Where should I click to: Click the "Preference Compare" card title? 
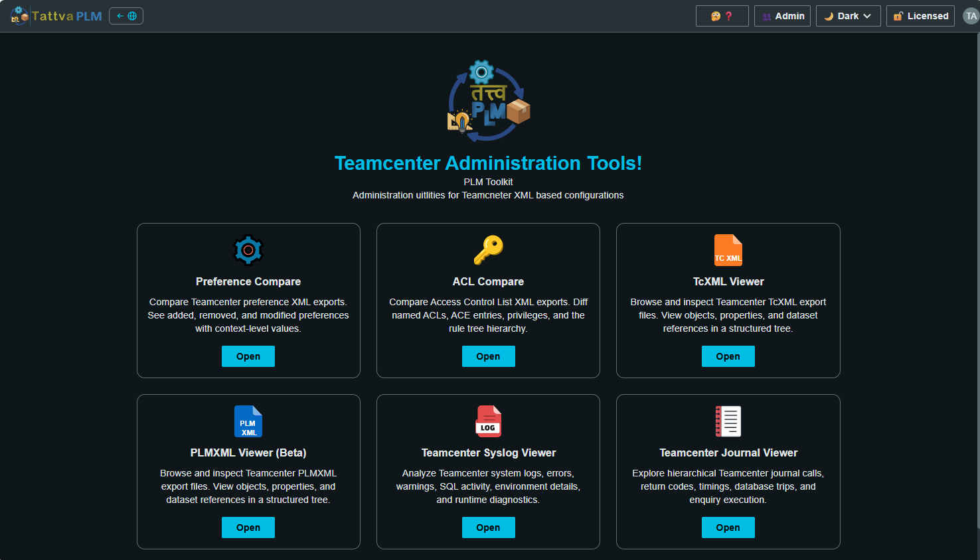tap(248, 281)
